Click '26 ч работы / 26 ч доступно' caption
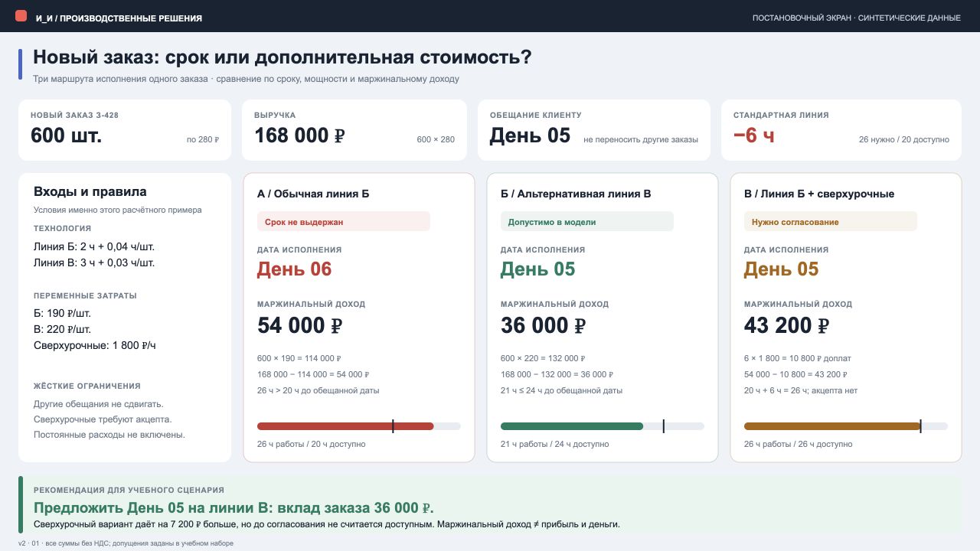 [799, 444]
